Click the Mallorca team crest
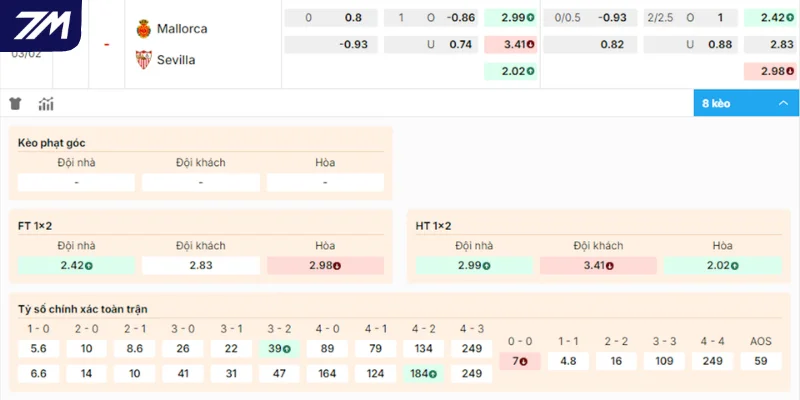 click(x=143, y=29)
